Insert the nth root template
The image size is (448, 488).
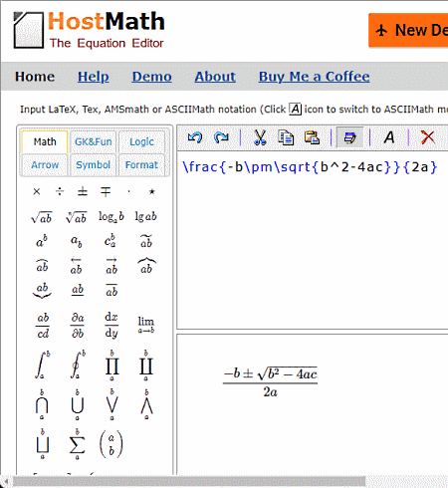[x=77, y=217]
